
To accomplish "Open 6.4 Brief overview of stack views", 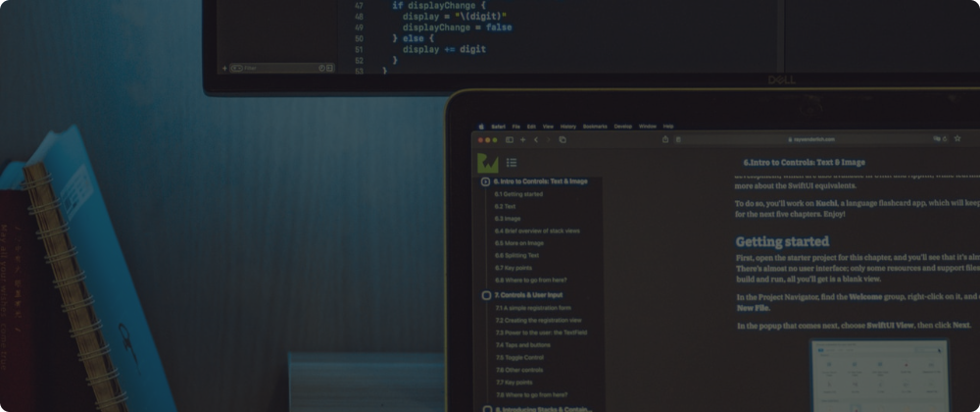I will (x=537, y=231).
